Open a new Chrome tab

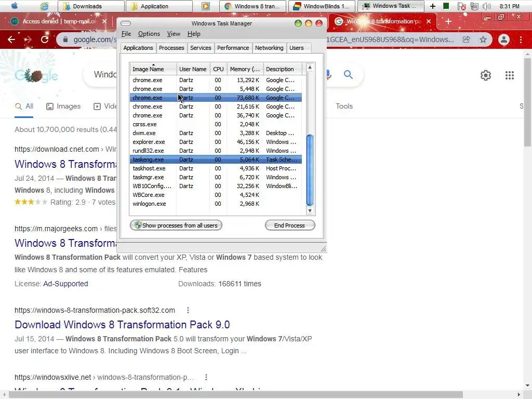(x=448, y=21)
